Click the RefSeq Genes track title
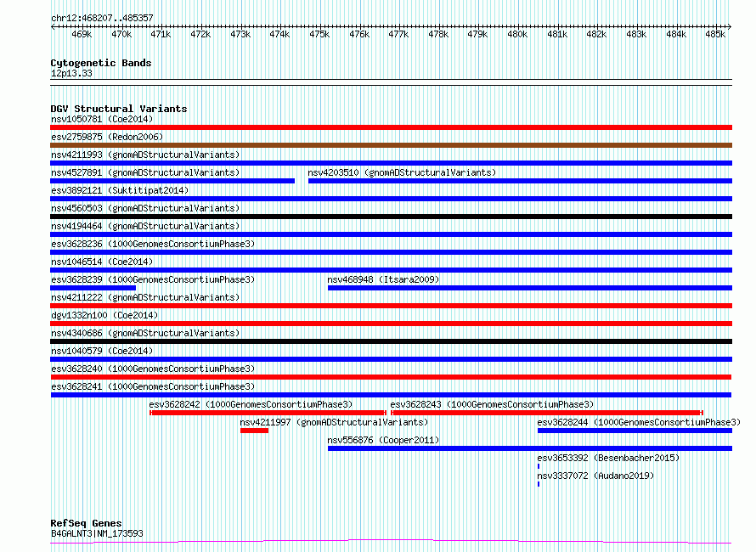Image resolution: width=756 pixels, height=552 pixels. tap(86, 523)
